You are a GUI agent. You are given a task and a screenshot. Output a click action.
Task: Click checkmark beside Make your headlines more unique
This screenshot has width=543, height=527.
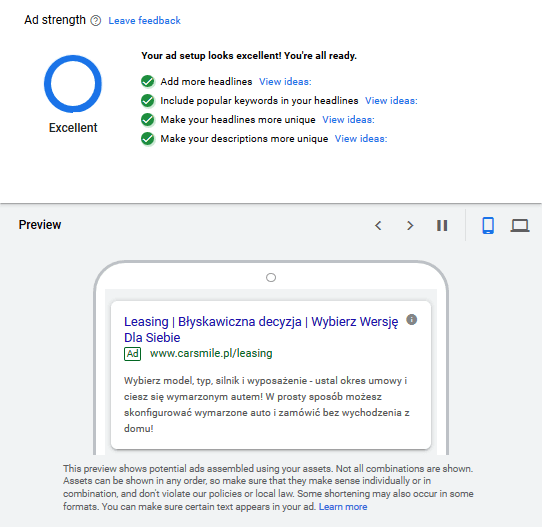148,119
